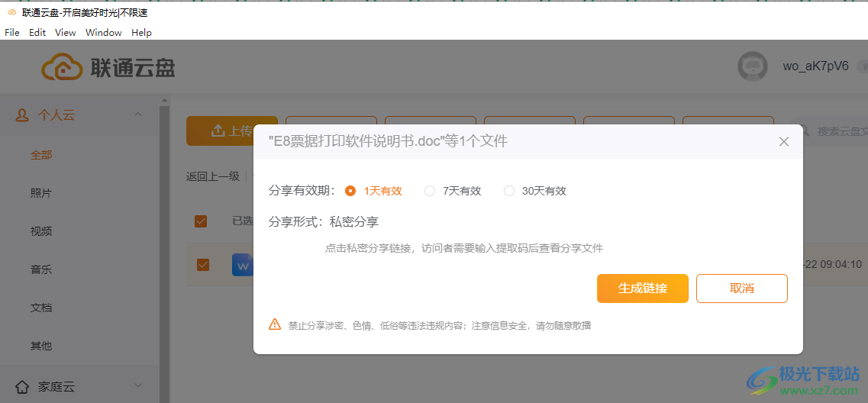Screen dimensions: 868x403
Task: Open the Window menu
Action: click(x=104, y=33)
